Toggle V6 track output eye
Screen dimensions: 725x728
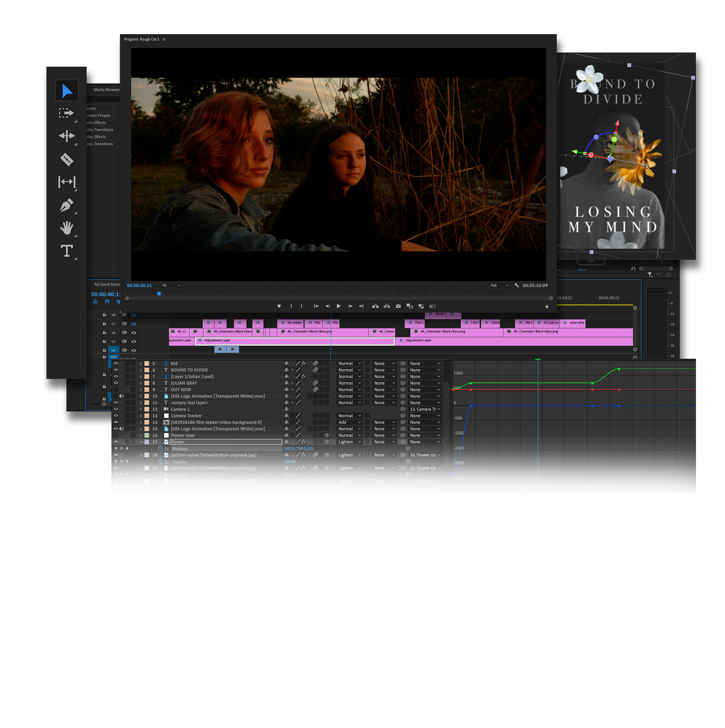point(133,333)
